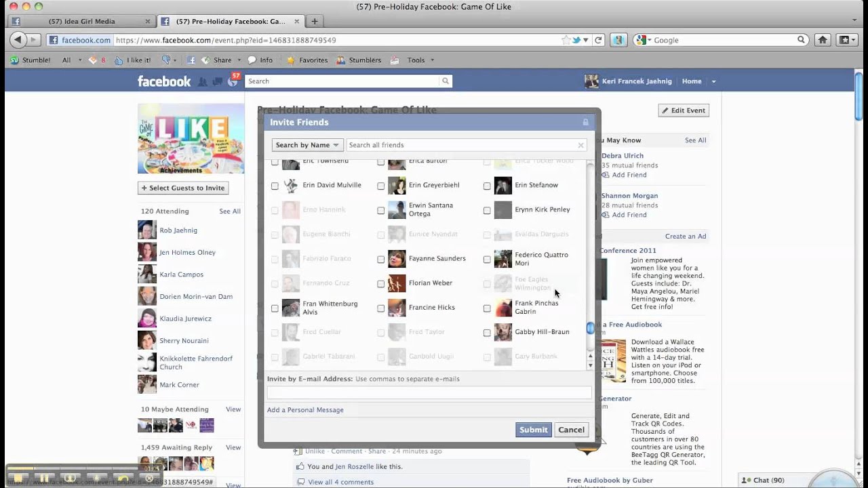Check the box for Federico Quattro Mori
The image size is (868, 488).
(487, 259)
